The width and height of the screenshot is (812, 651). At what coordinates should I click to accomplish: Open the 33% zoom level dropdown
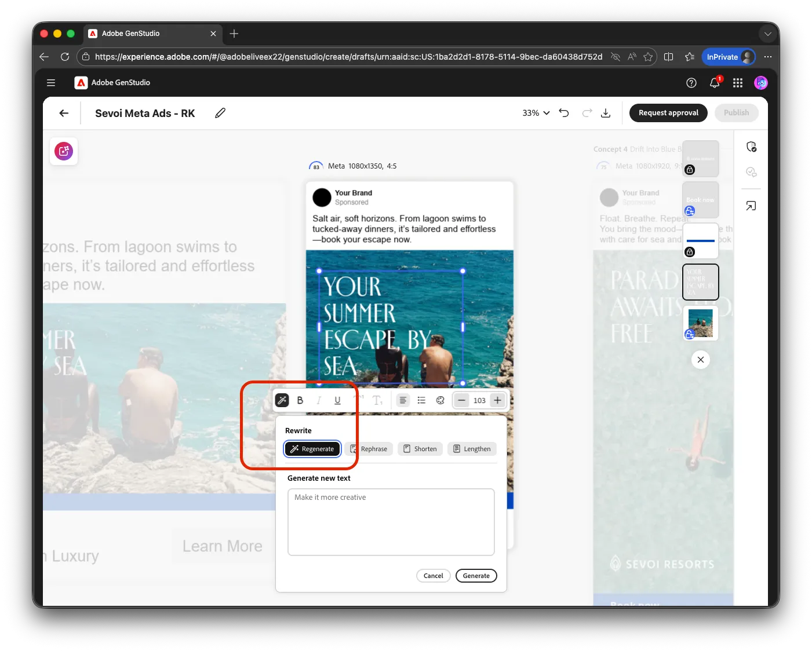pos(536,113)
